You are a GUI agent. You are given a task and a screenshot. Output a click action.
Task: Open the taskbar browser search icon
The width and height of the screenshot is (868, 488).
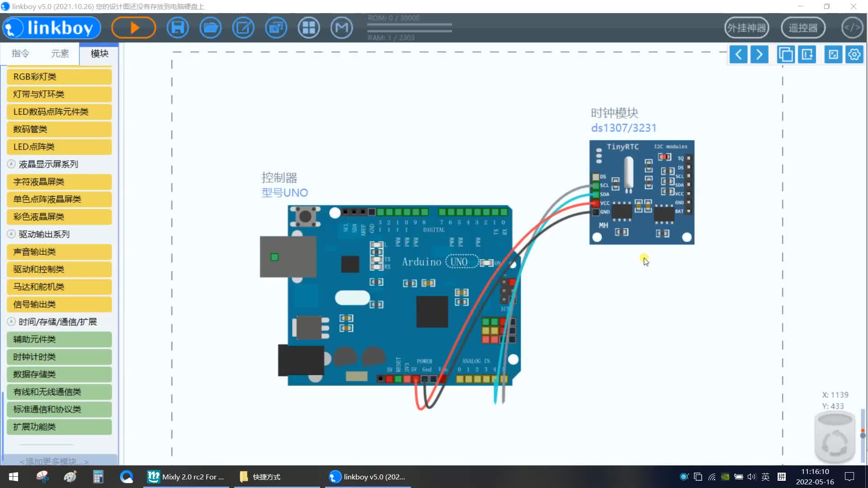coord(127,477)
